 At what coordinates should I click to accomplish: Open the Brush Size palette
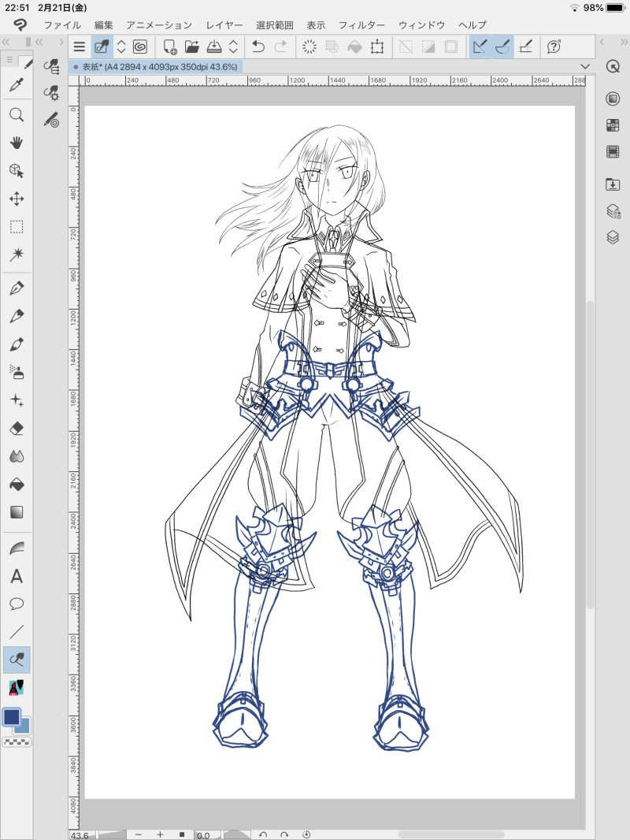coord(51,120)
